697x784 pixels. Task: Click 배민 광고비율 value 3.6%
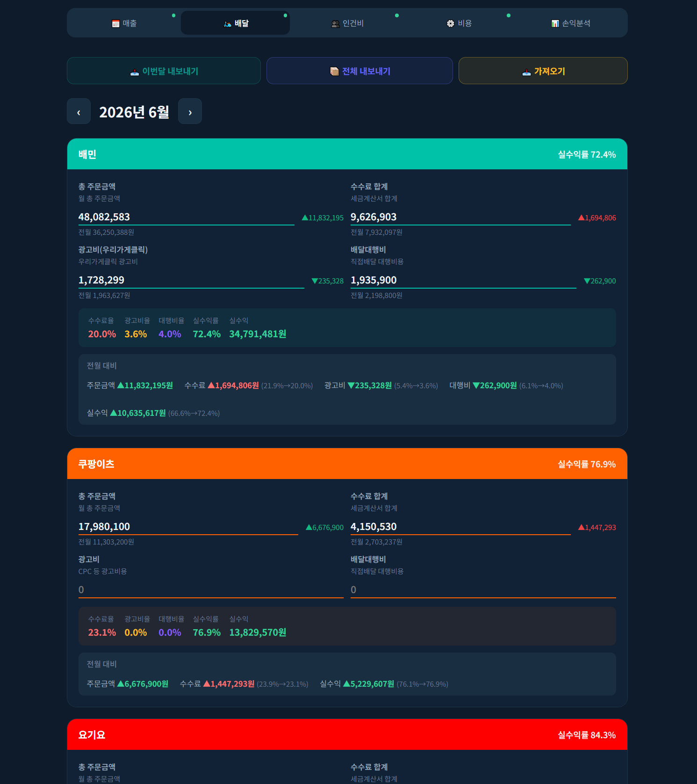coord(136,334)
